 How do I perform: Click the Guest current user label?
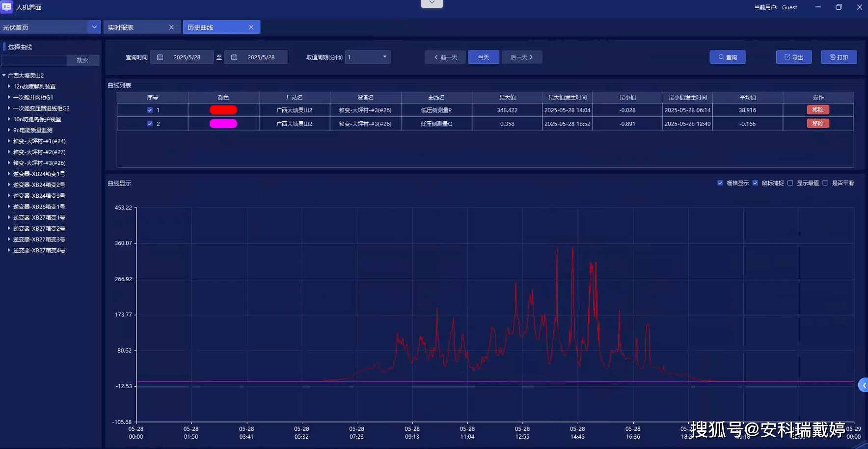pos(789,7)
